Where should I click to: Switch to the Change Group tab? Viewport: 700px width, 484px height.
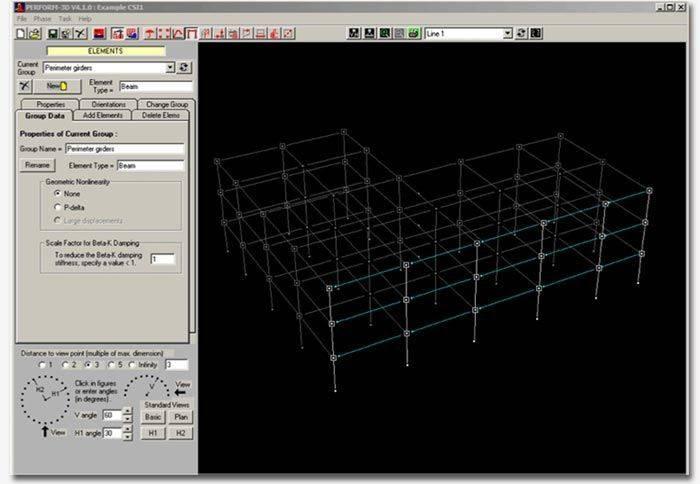click(167, 104)
